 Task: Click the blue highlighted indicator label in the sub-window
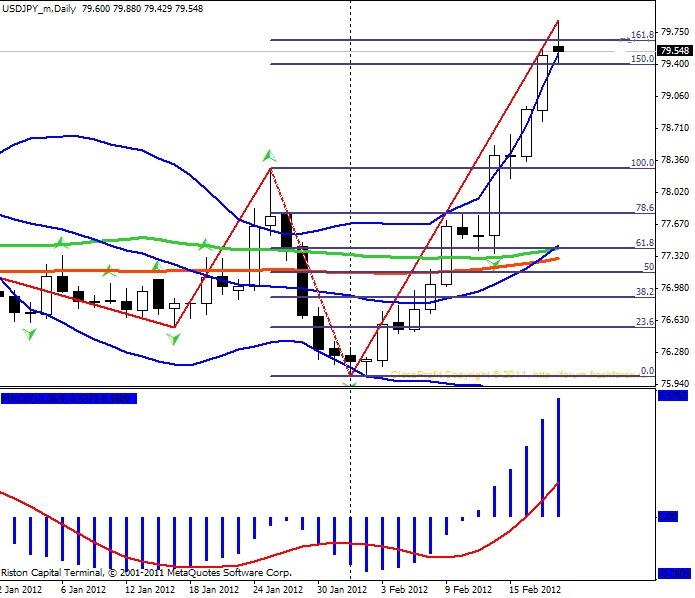click(68, 399)
